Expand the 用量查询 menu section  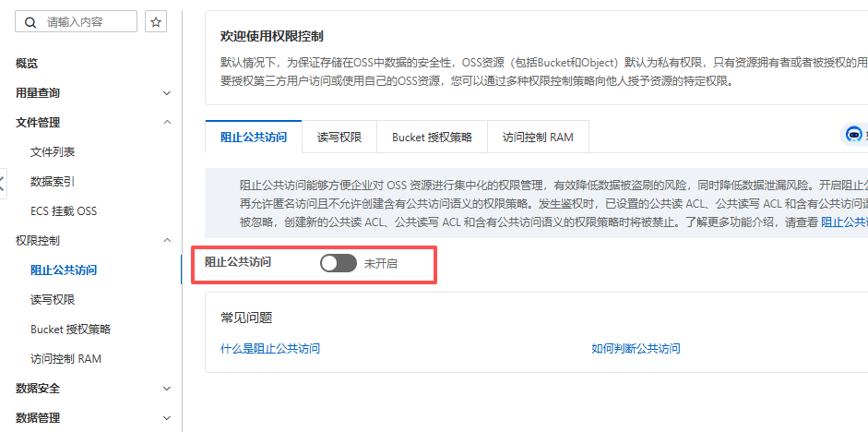point(167,93)
